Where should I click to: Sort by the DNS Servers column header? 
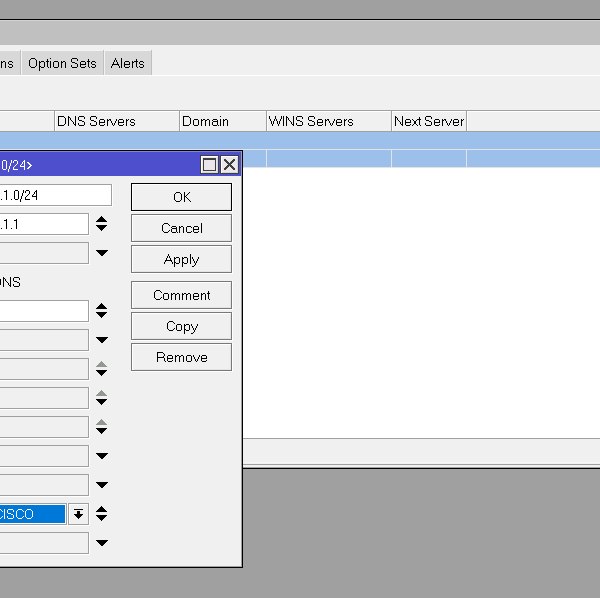(x=116, y=121)
